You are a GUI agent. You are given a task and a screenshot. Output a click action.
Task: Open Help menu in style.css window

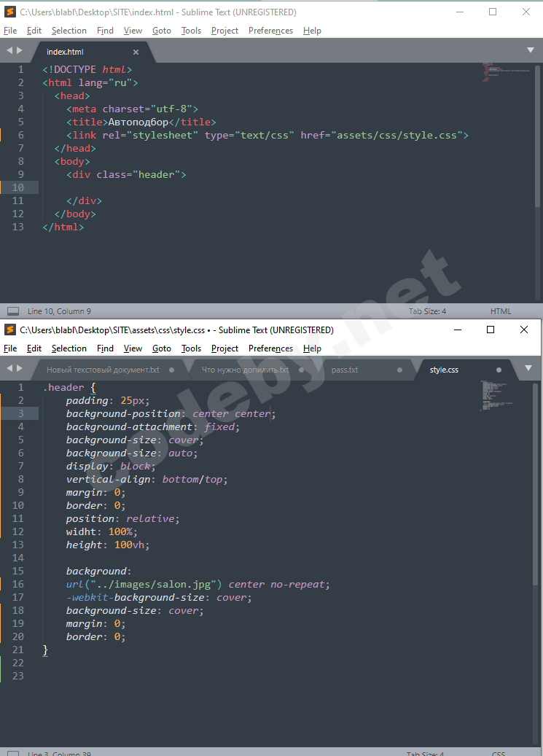[x=312, y=348]
